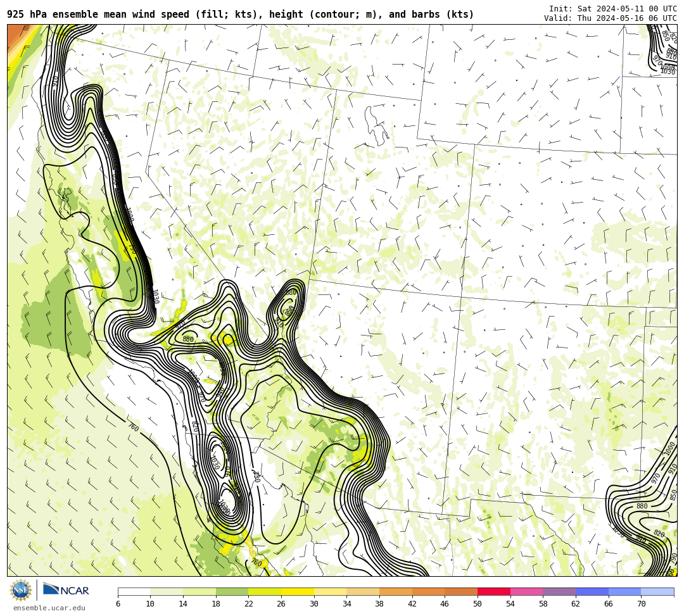This screenshot has height=616, width=684.
Task: Open the ensemble.ucar.edu text link
Action: point(49,608)
